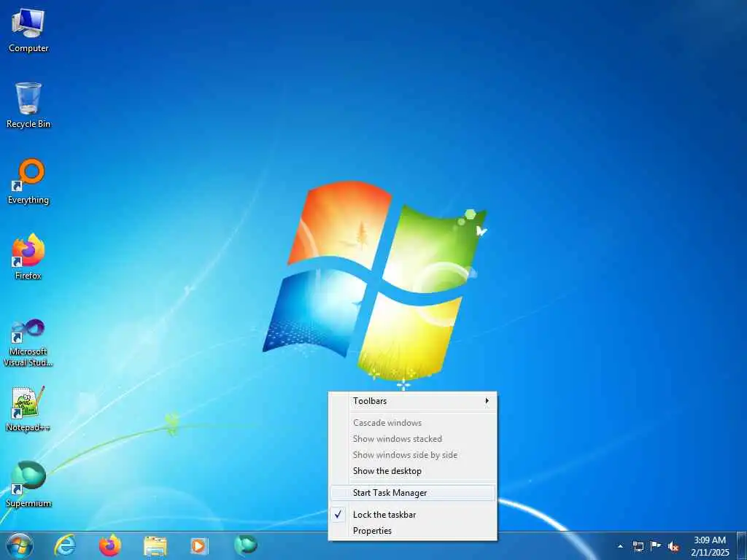Select the Computer desktop icon

pyautogui.click(x=28, y=31)
